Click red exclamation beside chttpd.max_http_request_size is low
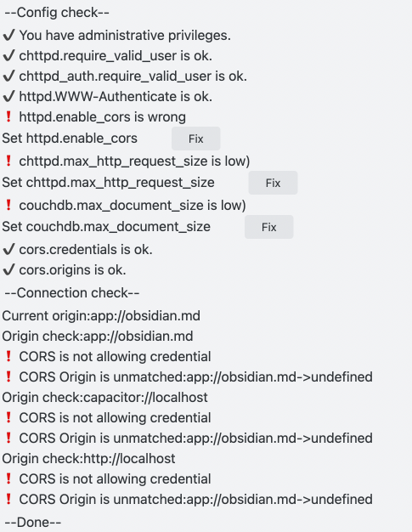412x532 pixels. coord(8,161)
